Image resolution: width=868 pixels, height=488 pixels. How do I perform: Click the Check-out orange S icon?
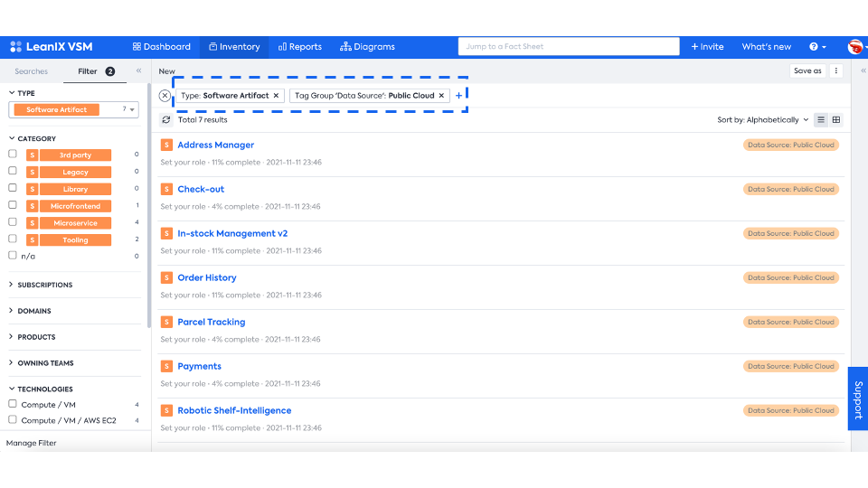point(166,189)
